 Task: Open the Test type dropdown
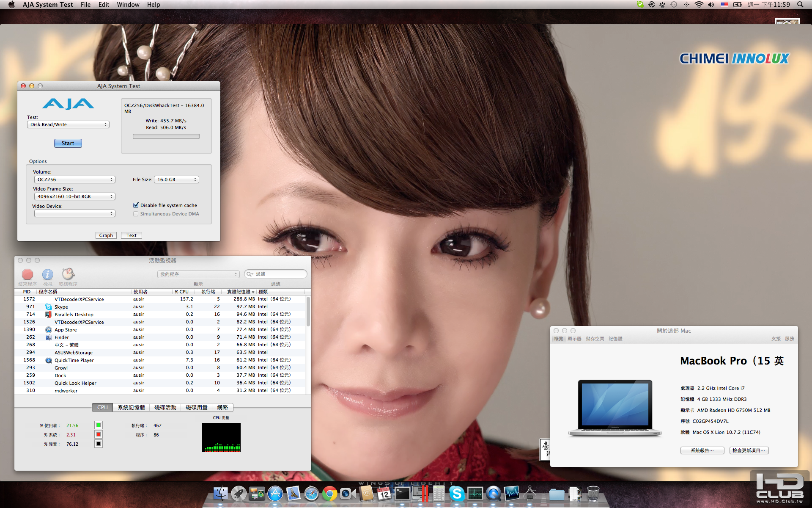pyautogui.click(x=68, y=124)
